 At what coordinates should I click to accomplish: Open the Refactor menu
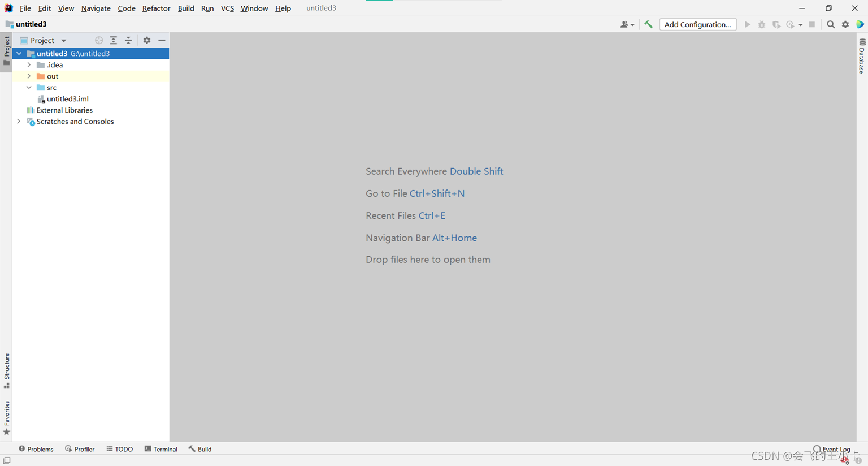tap(156, 8)
